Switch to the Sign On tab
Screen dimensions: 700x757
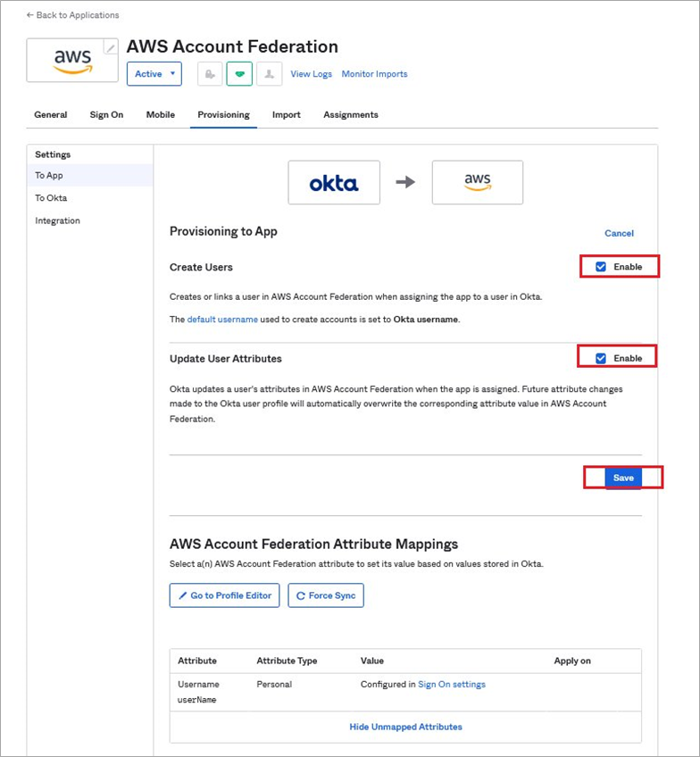click(106, 115)
